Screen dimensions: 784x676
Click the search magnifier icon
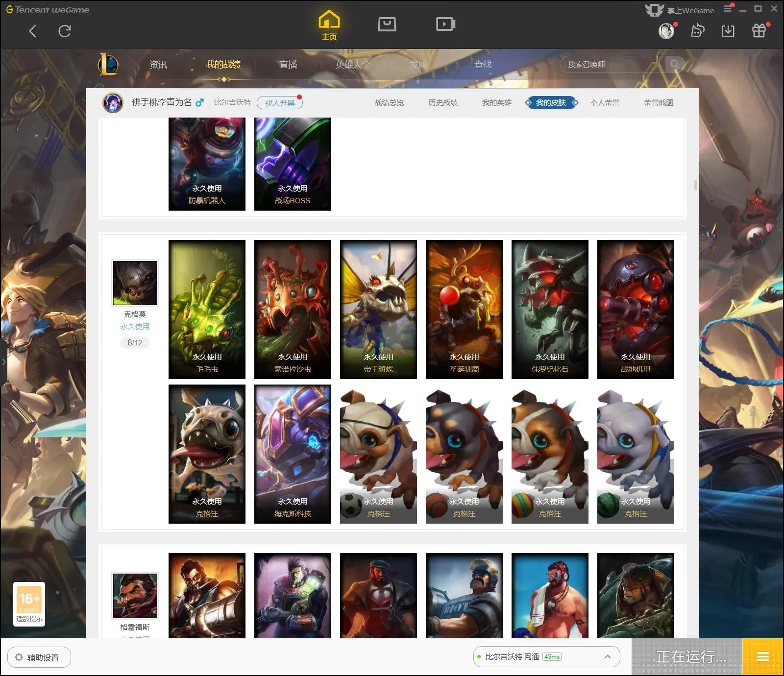(675, 64)
